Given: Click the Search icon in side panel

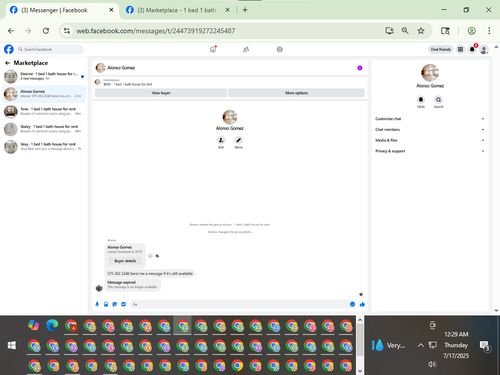Looking at the screenshot, I should 438,99.
